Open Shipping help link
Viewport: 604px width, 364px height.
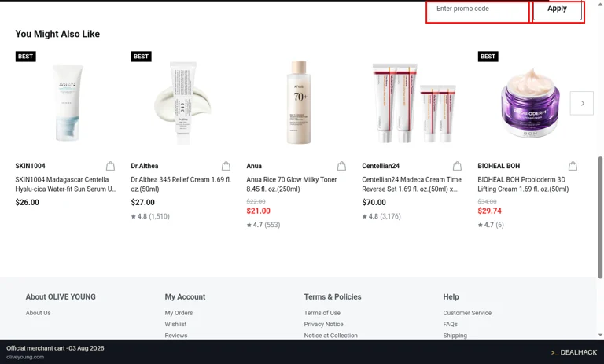[455, 336]
